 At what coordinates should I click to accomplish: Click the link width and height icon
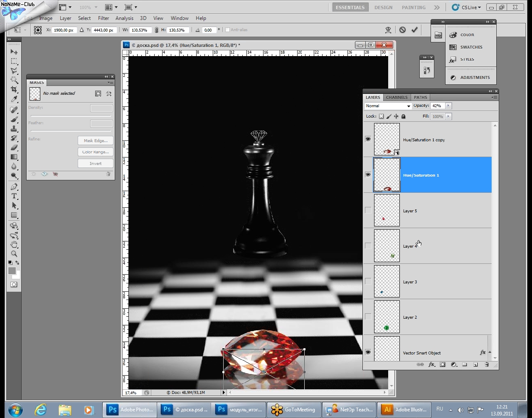pos(156,30)
